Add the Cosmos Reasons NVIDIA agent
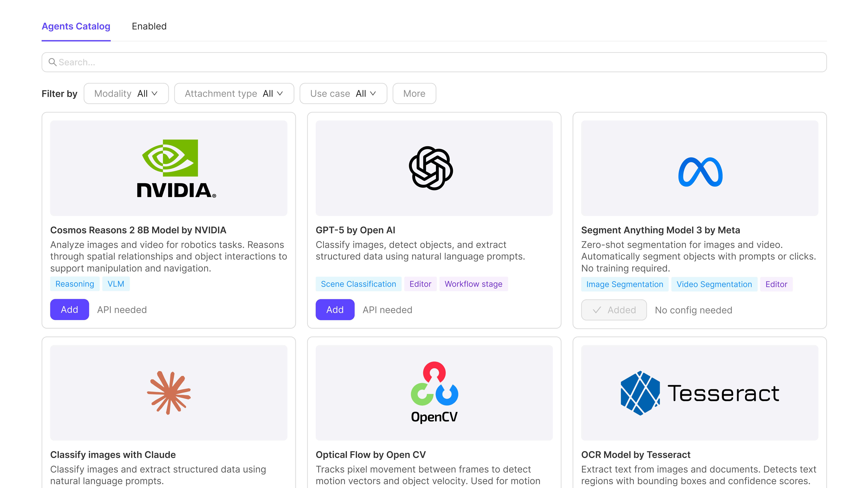Image resolution: width=868 pixels, height=488 pixels. [x=69, y=310]
